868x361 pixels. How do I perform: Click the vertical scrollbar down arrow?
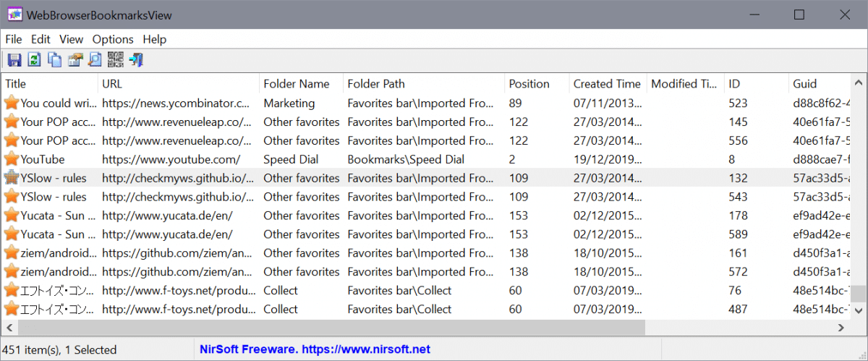(858, 311)
